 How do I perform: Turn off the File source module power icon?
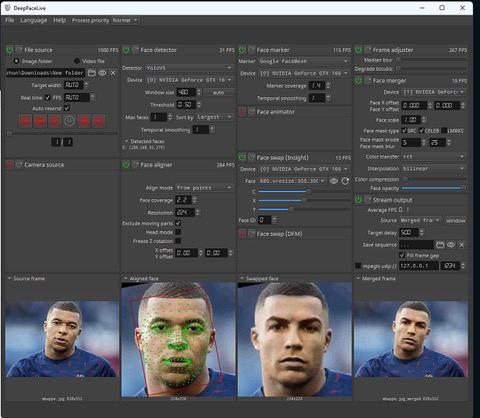(10, 50)
